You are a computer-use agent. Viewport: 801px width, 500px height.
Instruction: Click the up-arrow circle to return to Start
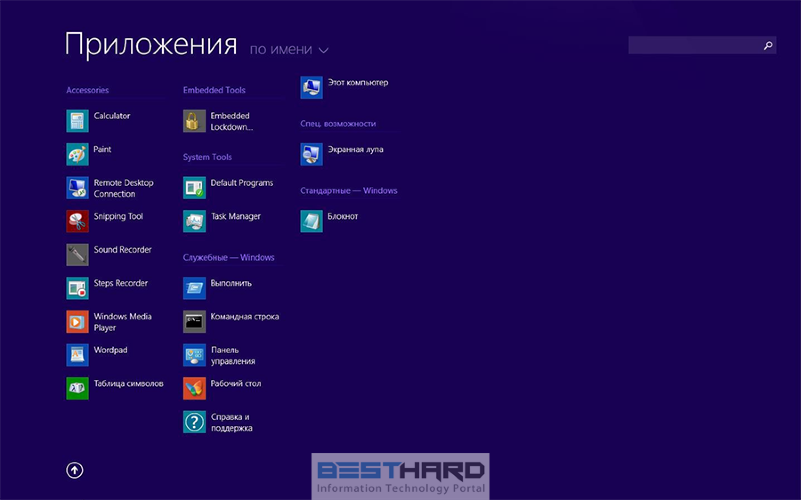point(75,470)
